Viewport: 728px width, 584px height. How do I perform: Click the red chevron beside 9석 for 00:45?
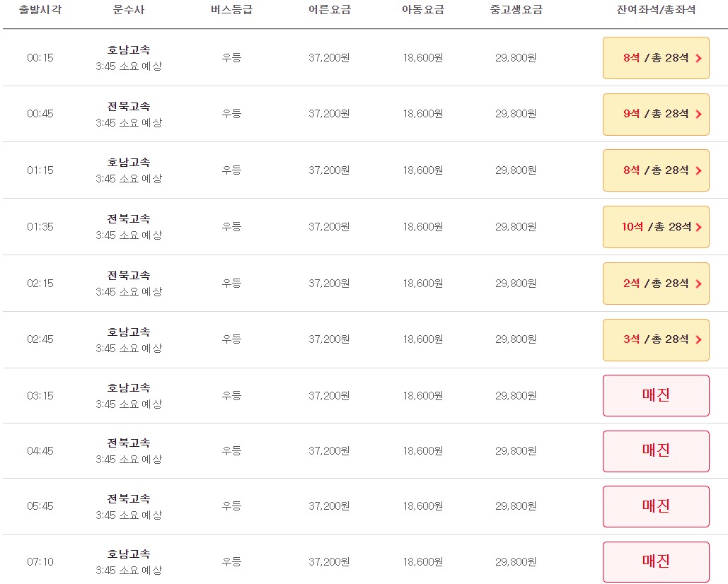[x=699, y=114]
